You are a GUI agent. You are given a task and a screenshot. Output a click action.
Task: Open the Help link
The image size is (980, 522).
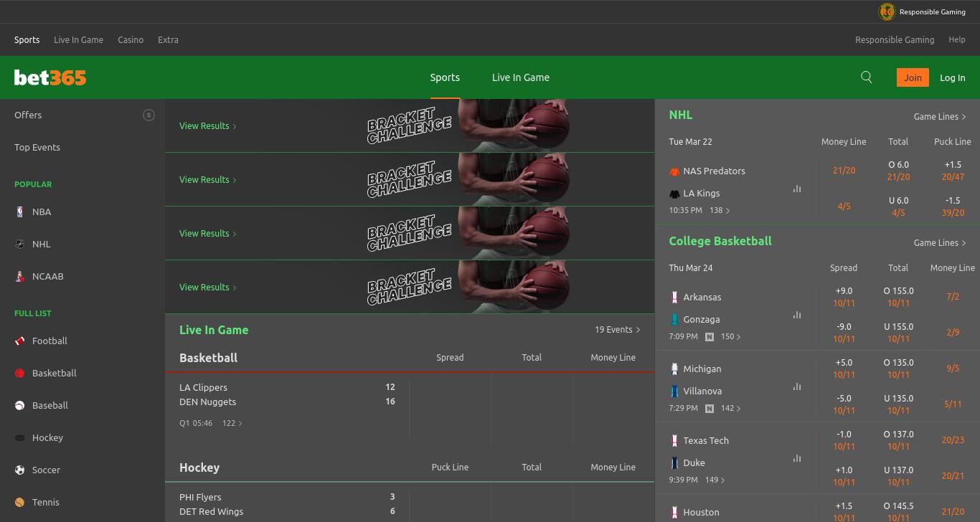(x=957, y=39)
